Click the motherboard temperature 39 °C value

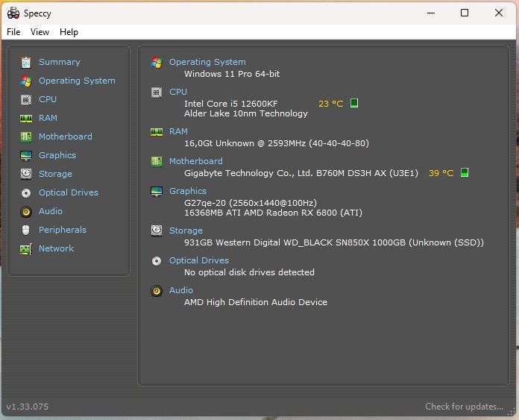(x=441, y=173)
